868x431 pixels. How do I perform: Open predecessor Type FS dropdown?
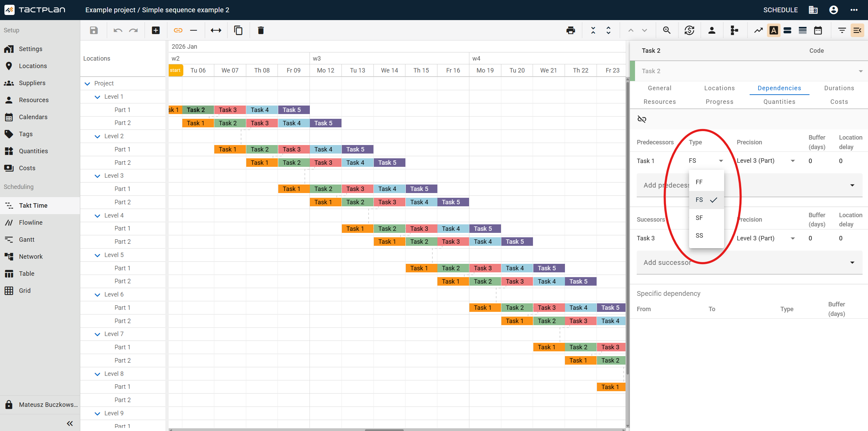click(706, 161)
